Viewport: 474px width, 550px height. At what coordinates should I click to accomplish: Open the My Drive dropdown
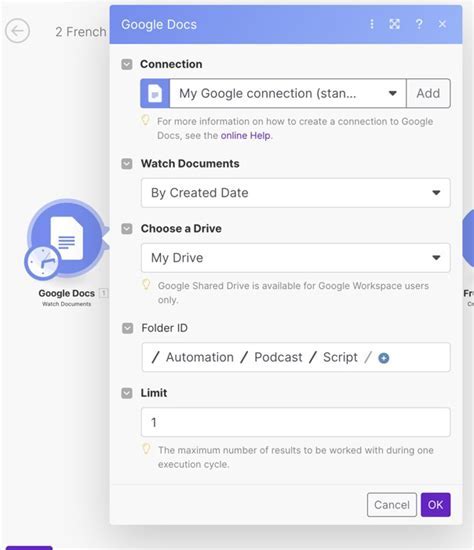[x=296, y=258]
